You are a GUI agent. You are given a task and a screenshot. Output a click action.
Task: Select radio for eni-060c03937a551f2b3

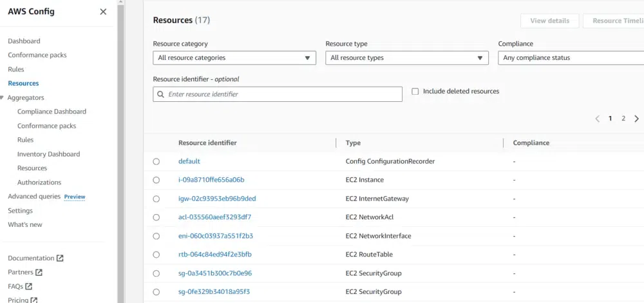(x=156, y=236)
